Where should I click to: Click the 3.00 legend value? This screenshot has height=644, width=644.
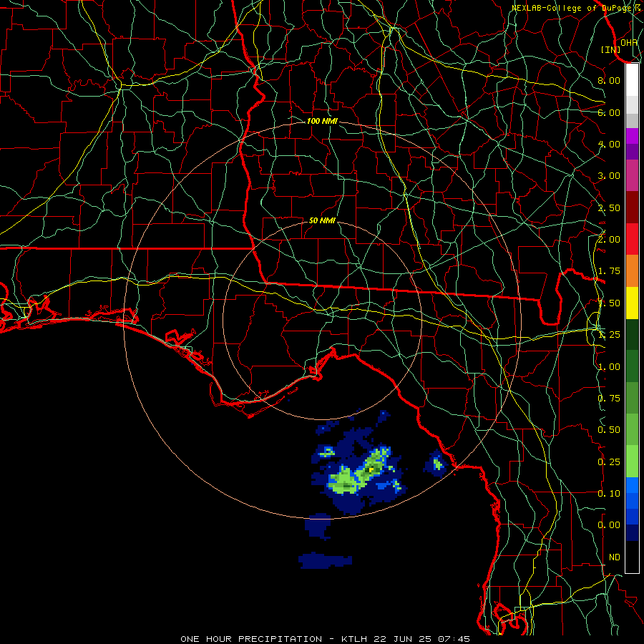coord(609,176)
